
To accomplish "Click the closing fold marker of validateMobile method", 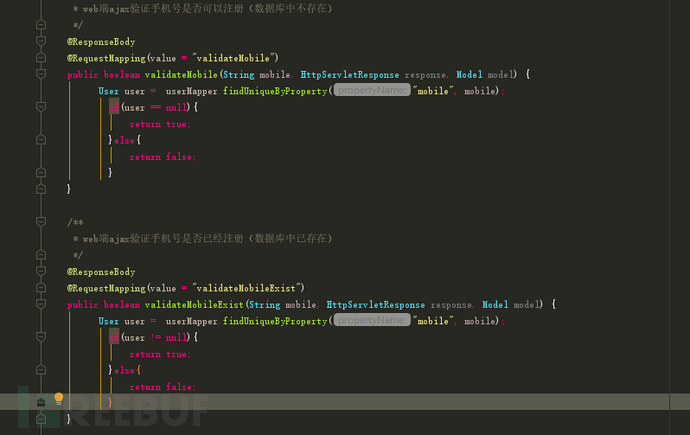I will [41, 189].
